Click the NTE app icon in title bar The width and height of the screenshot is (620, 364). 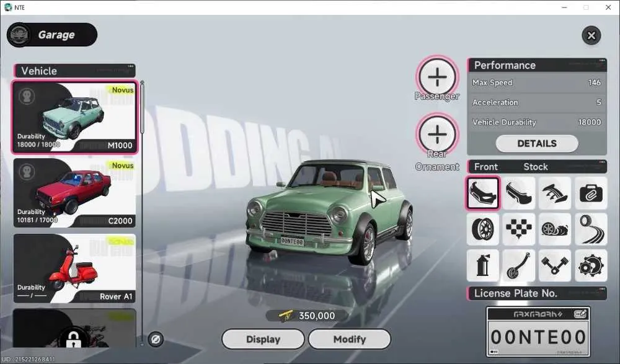(x=8, y=7)
